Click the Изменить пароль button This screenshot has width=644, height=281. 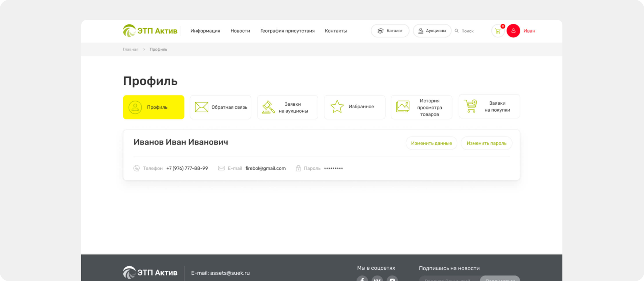(x=486, y=143)
